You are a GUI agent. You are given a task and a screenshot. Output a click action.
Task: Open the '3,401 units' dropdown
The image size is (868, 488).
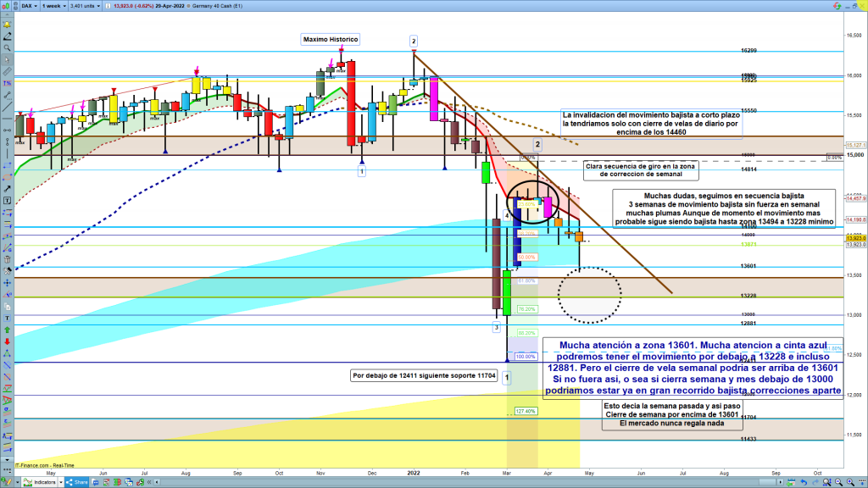pyautogui.click(x=85, y=6)
